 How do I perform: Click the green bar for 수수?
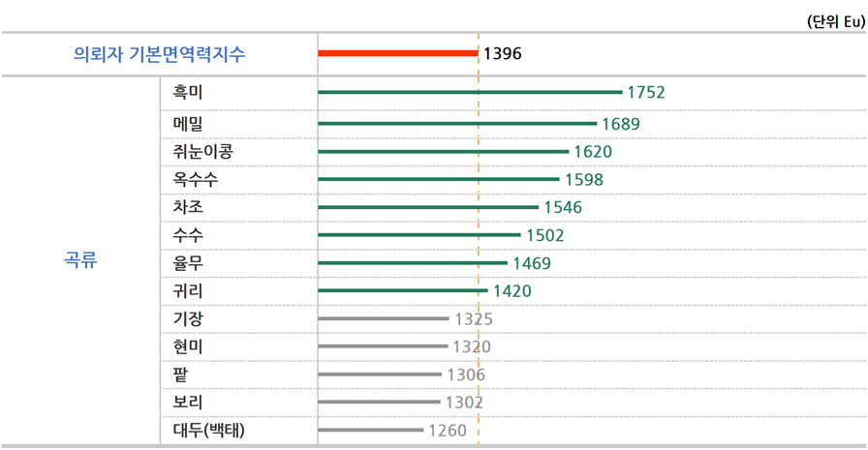click(x=419, y=235)
